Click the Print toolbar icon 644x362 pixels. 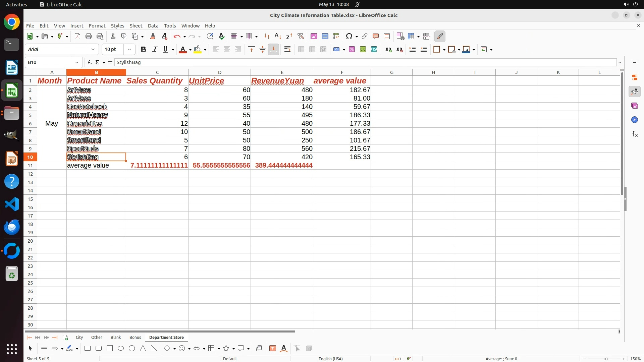pyautogui.click(x=89, y=36)
